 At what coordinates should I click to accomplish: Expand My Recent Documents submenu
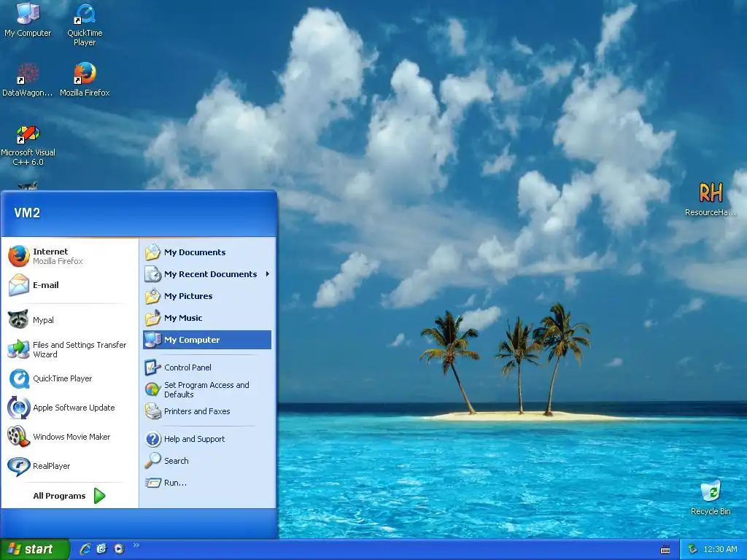tap(206, 274)
